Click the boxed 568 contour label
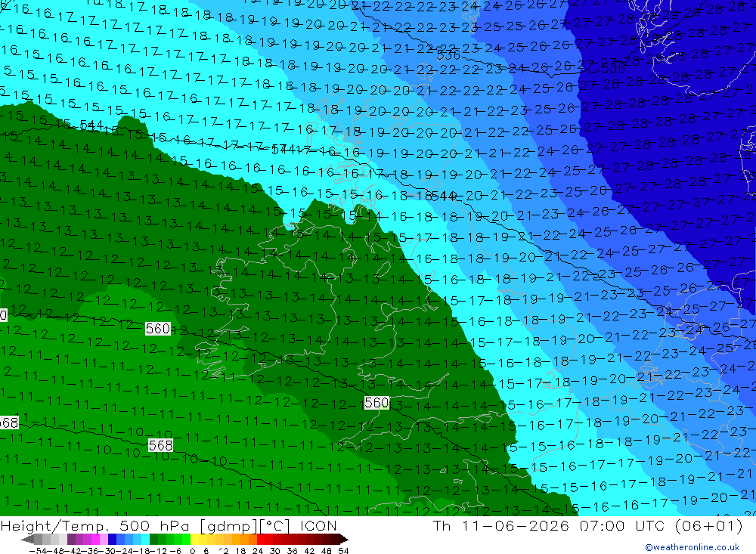The height and width of the screenshot is (554, 756). (x=160, y=445)
